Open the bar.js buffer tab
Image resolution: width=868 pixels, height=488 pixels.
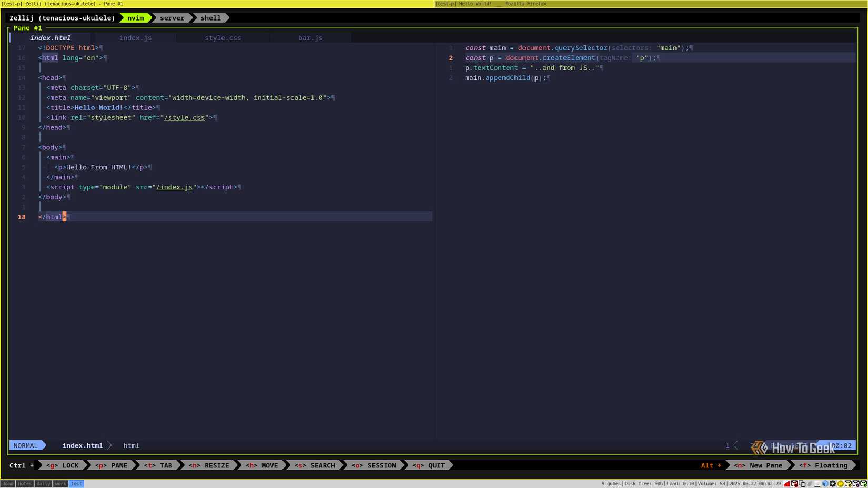click(x=310, y=38)
